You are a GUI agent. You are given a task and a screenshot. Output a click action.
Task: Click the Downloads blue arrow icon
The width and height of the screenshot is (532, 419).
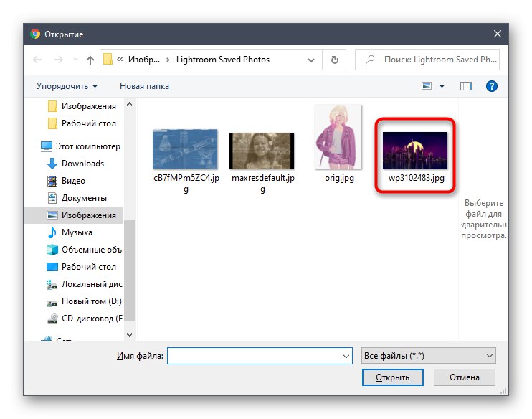52,164
